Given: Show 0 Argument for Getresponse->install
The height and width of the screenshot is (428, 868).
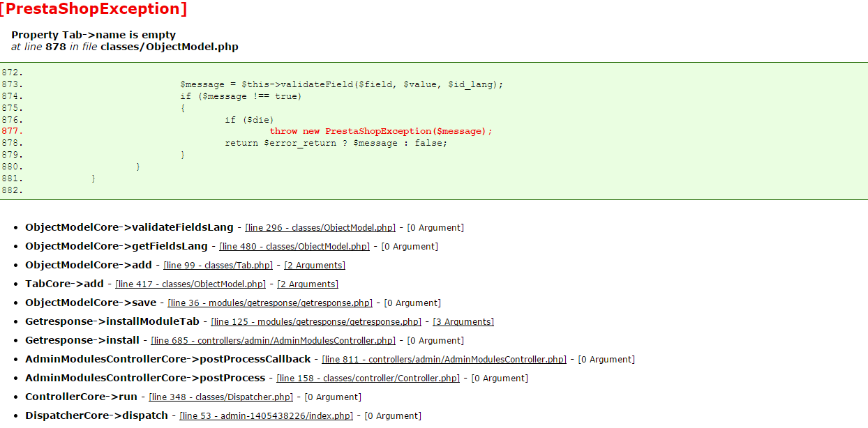Looking at the screenshot, I should pos(435,341).
